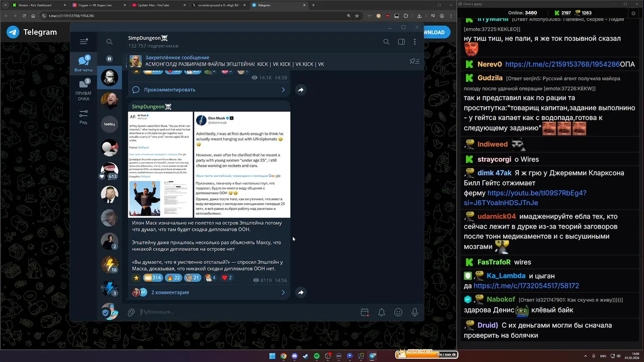Image resolution: width=644 pixels, height=362 pixels.
Task: Open the archived chats icon
Action: [x=109, y=59]
